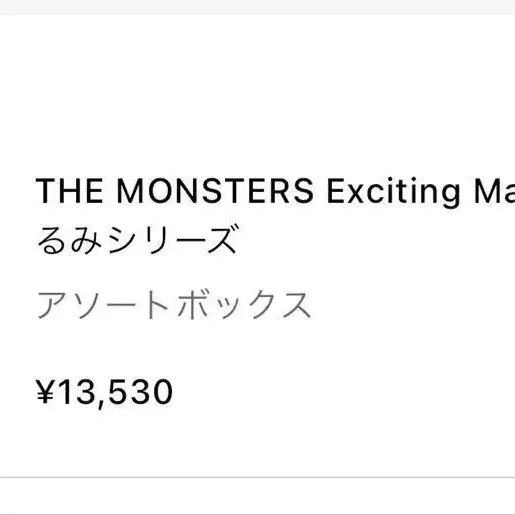Select the アソートボックス variant label
The image size is (515, 515).
coord(174,305)
